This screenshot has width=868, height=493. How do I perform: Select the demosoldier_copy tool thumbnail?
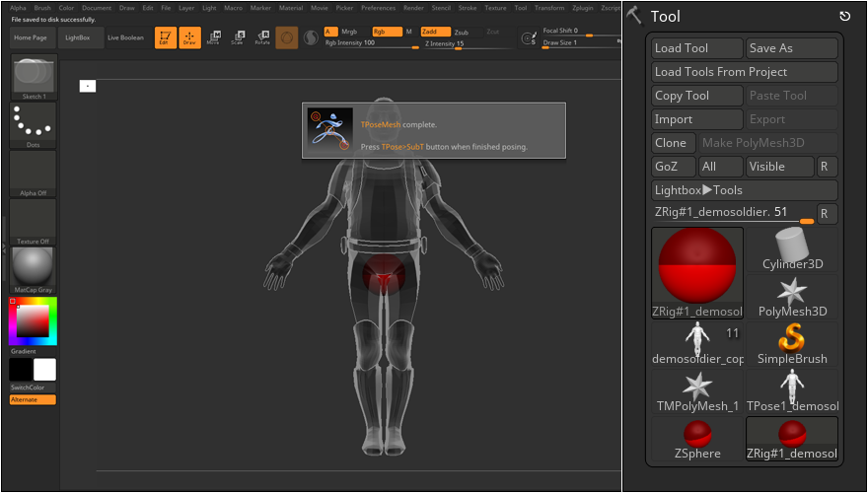tap(697, 344)
